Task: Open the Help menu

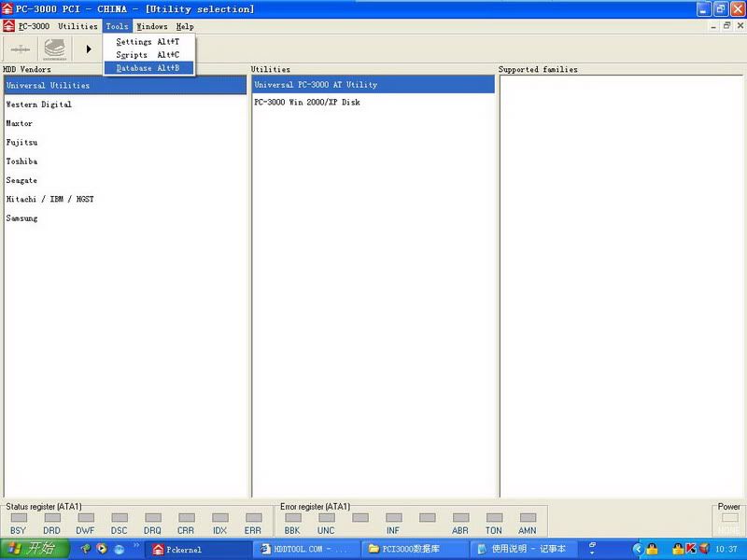Action: 185,26
